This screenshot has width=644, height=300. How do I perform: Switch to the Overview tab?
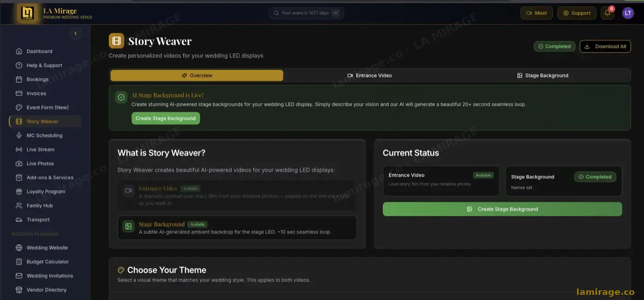point(197,75)
